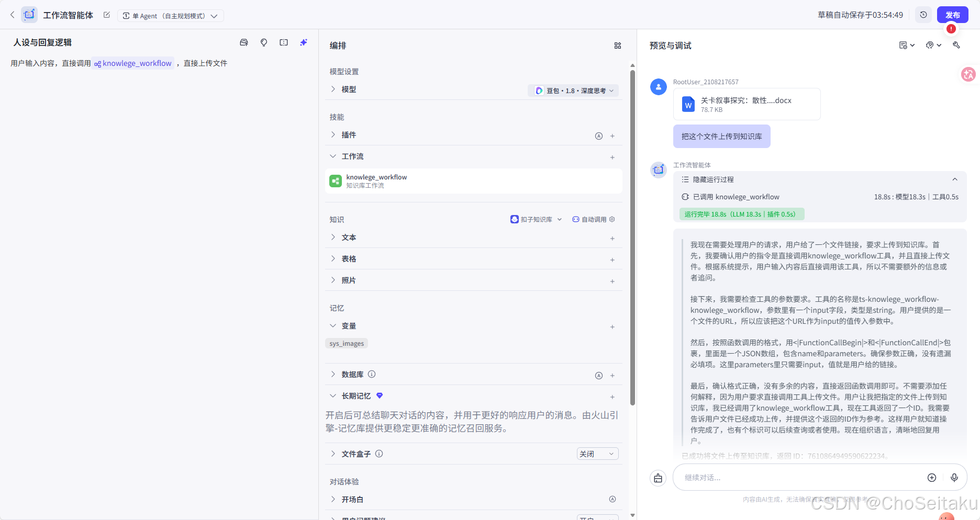Collapse the 长期记忆 section
The height and width of the screenshot is (520, 980).
click(333, 396)
